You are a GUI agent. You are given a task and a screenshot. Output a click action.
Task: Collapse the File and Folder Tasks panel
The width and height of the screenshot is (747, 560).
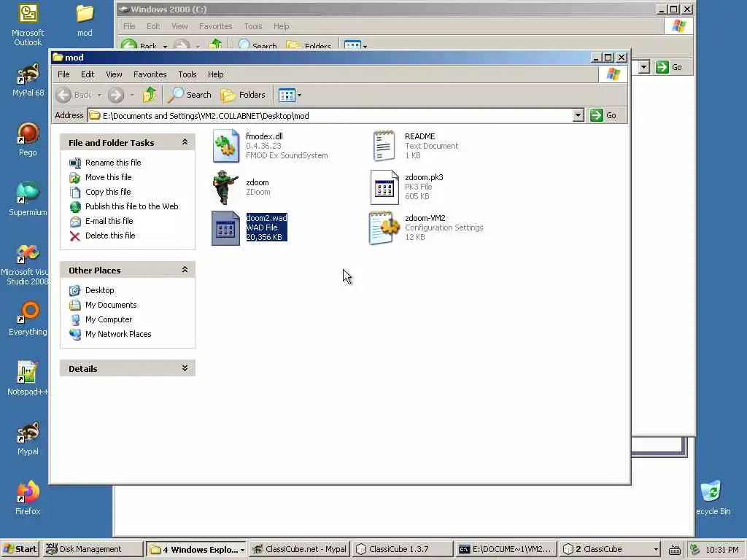coord(185,142)
